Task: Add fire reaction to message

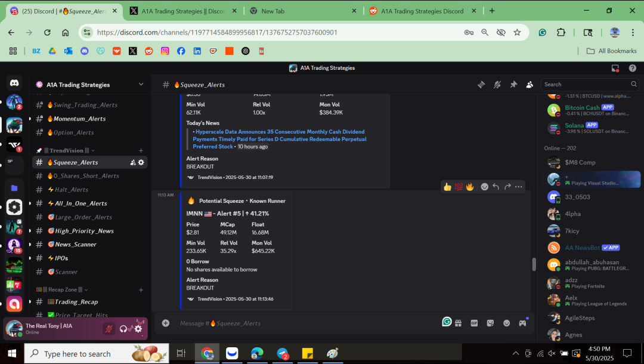Action: tap(469, 187)
